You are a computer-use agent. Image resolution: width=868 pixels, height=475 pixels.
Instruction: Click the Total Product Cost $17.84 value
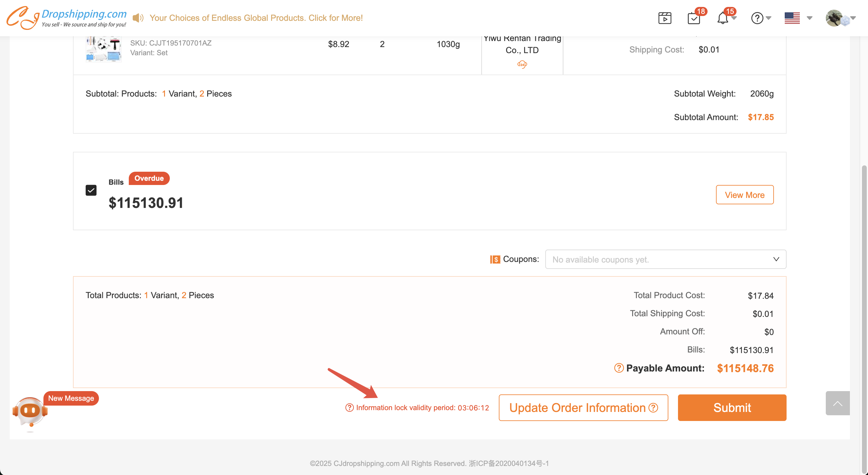click(761, 296)
